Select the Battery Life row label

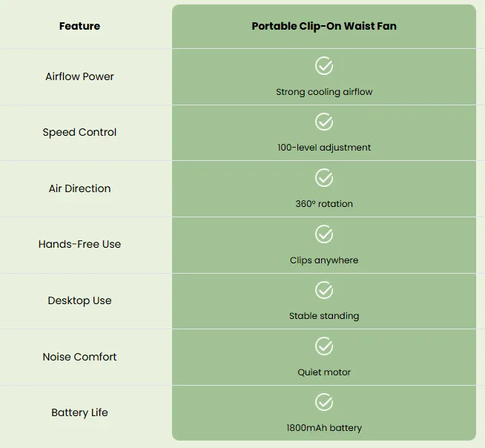79,412
